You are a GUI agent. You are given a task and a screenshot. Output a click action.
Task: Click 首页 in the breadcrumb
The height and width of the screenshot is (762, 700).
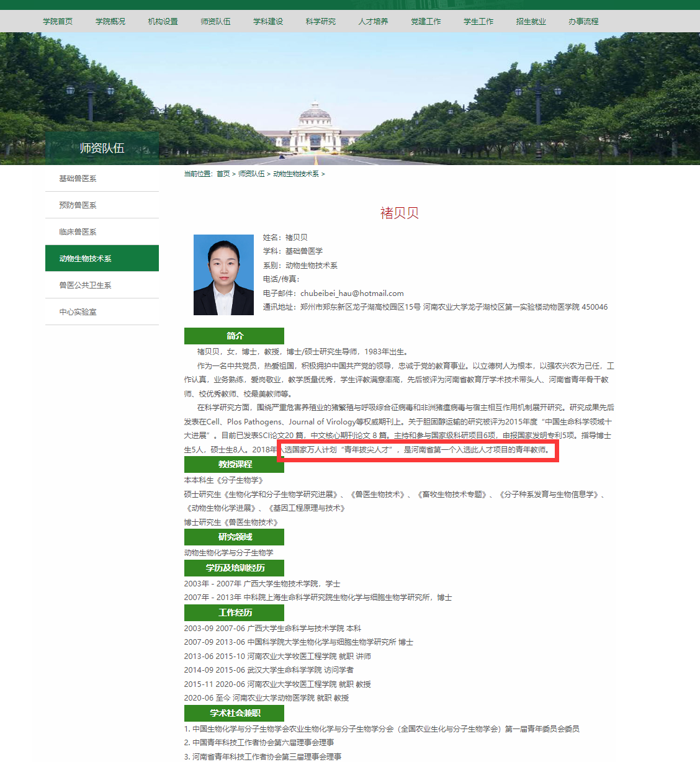coord(223,174)
